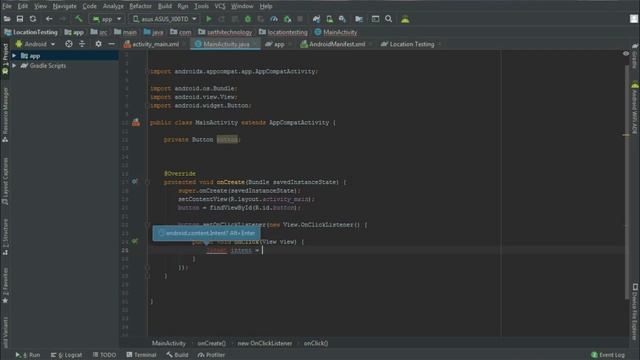Click the Attach debugger to process icon
640x360 pixels.
(x=287, y=19)
